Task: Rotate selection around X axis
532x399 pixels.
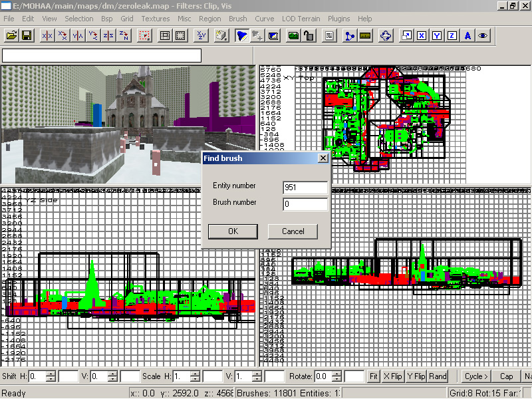Action: click(x=63, y=35)
